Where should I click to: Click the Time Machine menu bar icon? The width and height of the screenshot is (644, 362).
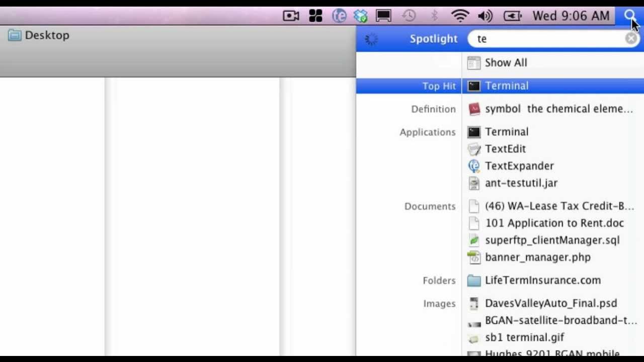(409, 16)
